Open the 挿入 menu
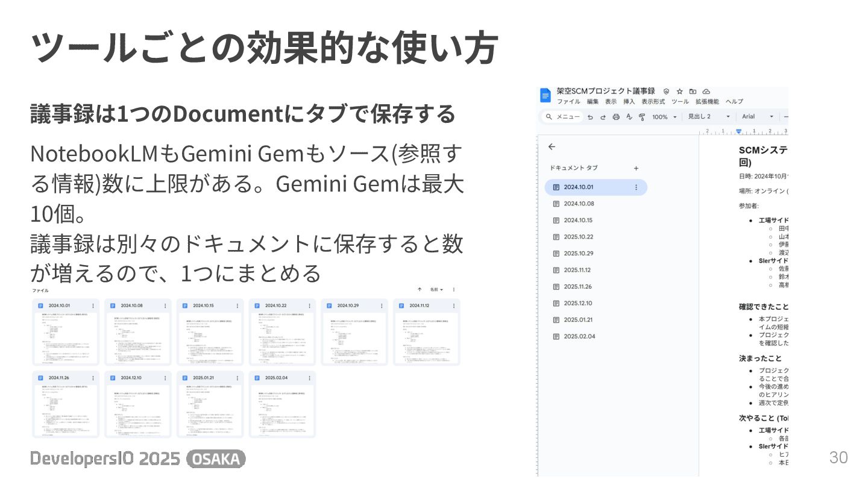868x488 pixels. coord(629,102)
